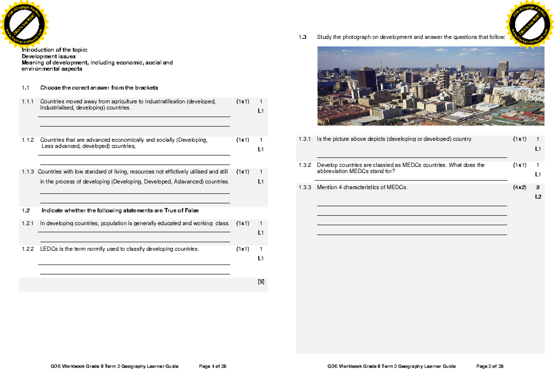
Task: Select 'Develop countries are classied as MEDCs' text
Action: (x=401, y=165)
